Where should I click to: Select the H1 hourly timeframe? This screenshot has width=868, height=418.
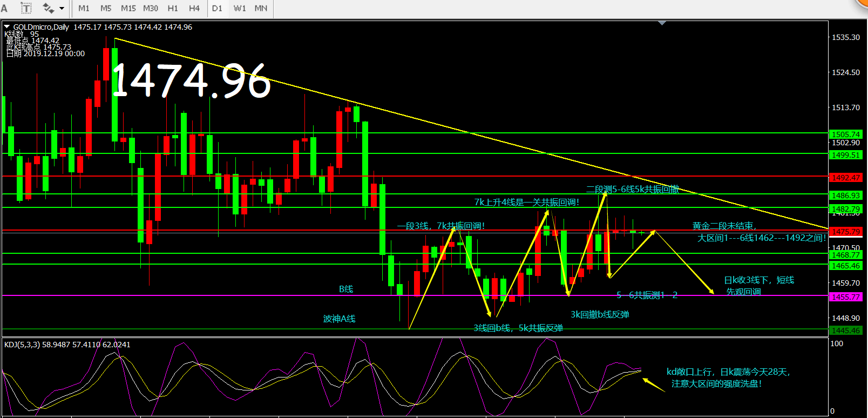tap(173, 8)
